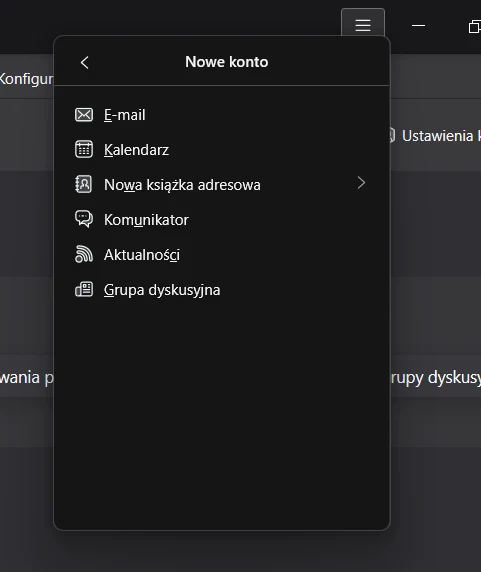481x572 pixels.
Task: Click the icon beside the Ustawienia link
Action: [392, 135]
